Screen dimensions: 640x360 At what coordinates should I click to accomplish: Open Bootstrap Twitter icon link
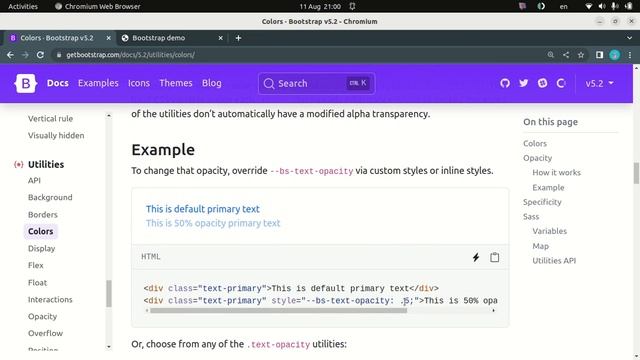(524, 83)
